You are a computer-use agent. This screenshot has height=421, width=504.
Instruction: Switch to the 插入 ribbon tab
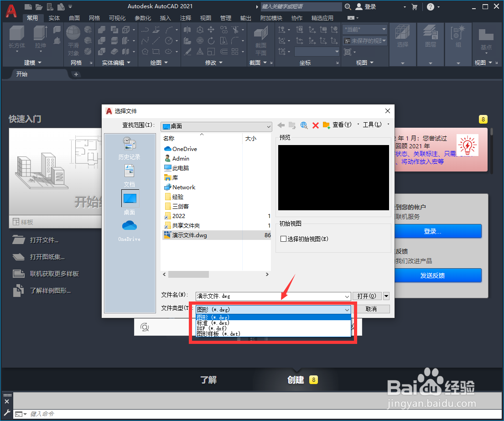point(165,18)
